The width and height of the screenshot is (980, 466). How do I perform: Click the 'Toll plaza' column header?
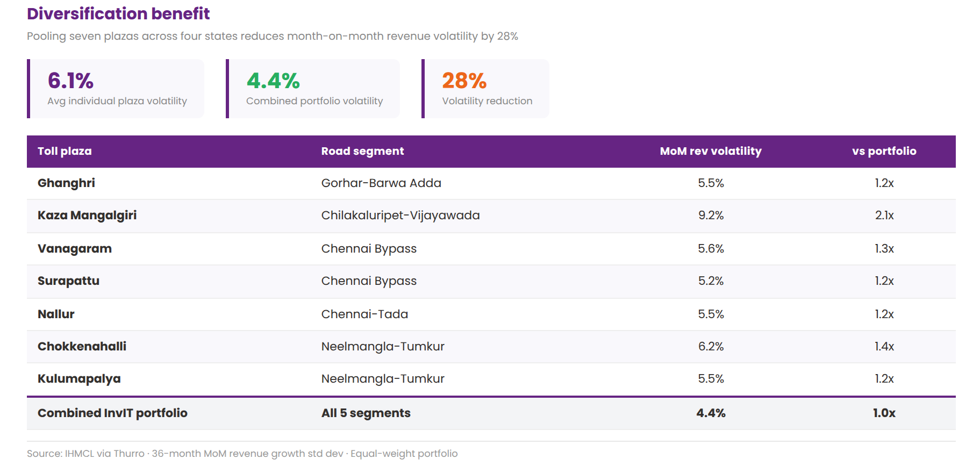(65, 151)
